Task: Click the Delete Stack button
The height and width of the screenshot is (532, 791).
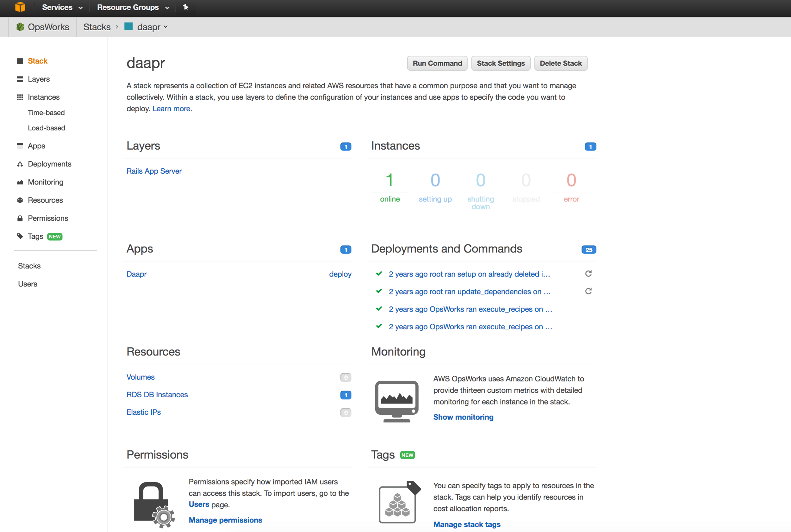Action: tap(561, 63)
